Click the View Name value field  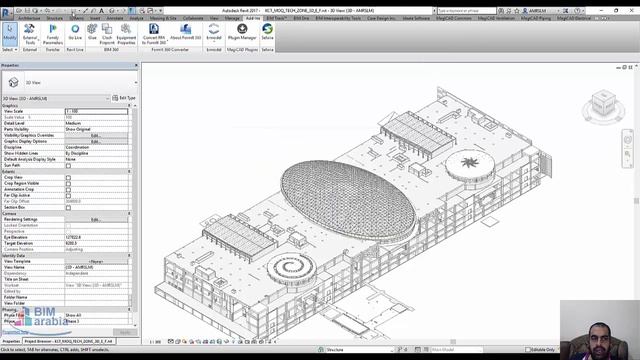coord(96,267)
